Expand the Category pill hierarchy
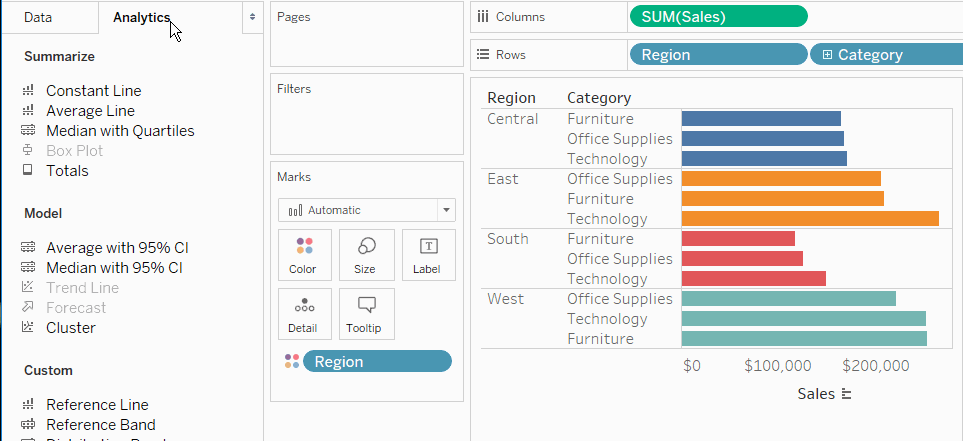 [x=827, y=55]
